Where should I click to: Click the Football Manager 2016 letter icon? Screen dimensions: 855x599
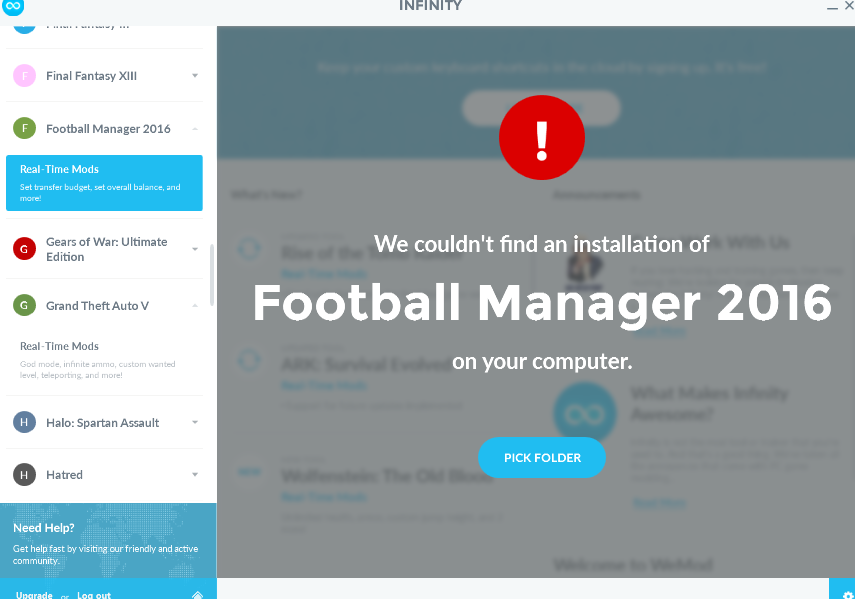tap(25, 129)
